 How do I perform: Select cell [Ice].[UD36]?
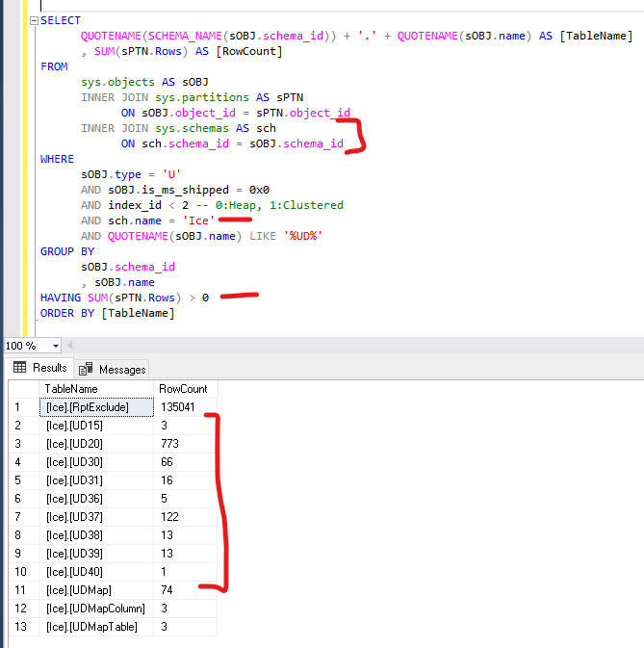(96, 499)
